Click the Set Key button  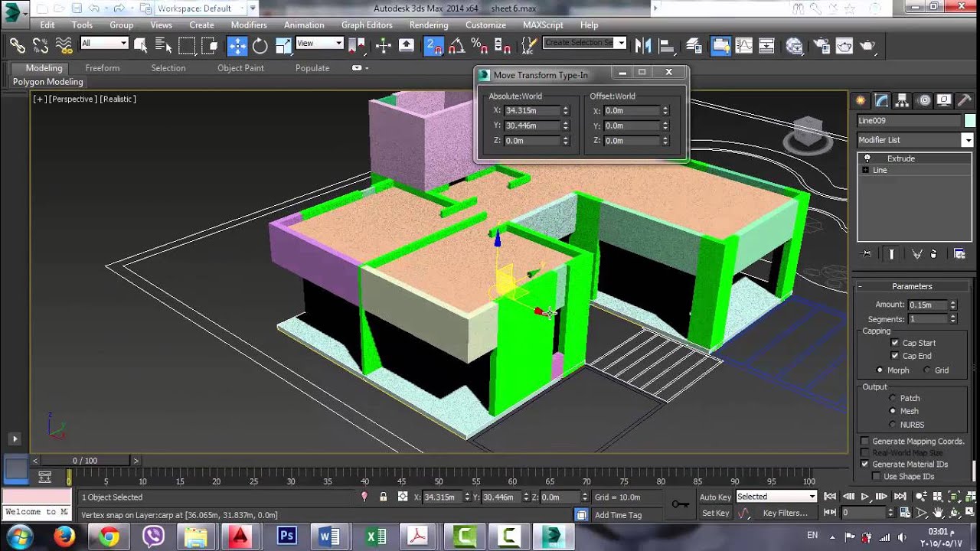715,513
